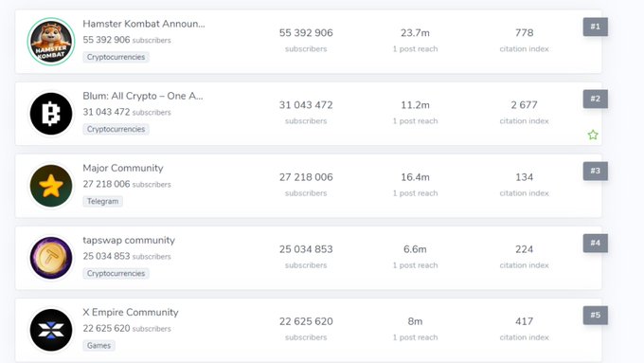
Task: Open the X Empire logo avatar
Action: point(51,330)
